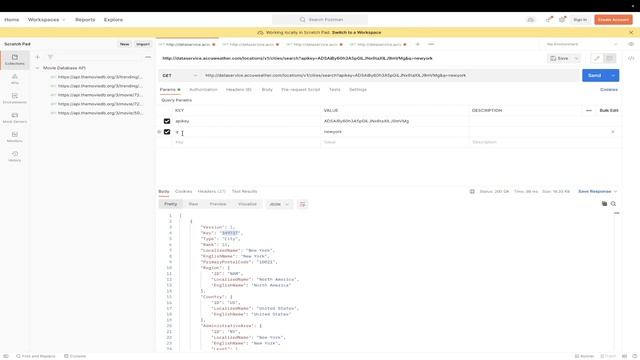This screenshot has width=640, height=360.
Task: Open the JSON response format dropdown
Action: tap(279, 204)
